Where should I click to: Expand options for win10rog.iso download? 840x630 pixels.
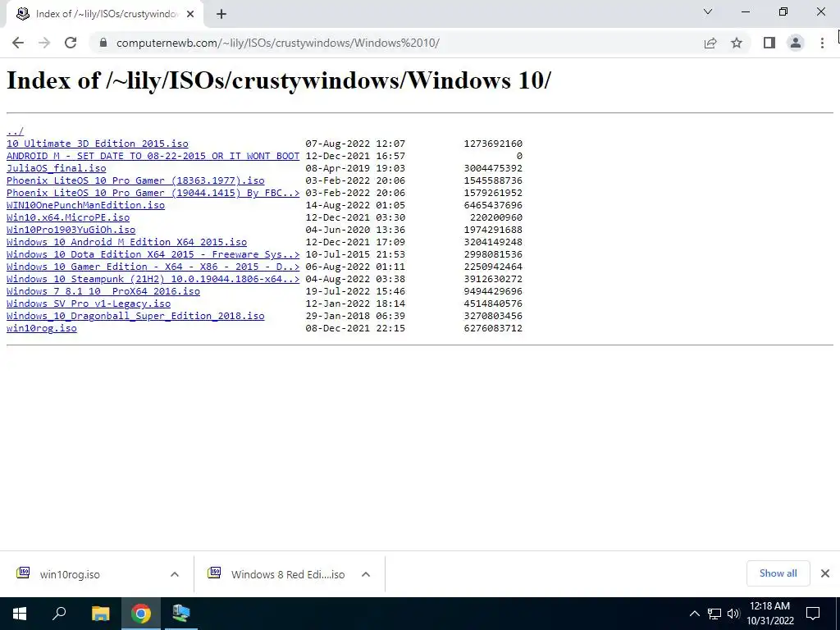pos(175,574)
